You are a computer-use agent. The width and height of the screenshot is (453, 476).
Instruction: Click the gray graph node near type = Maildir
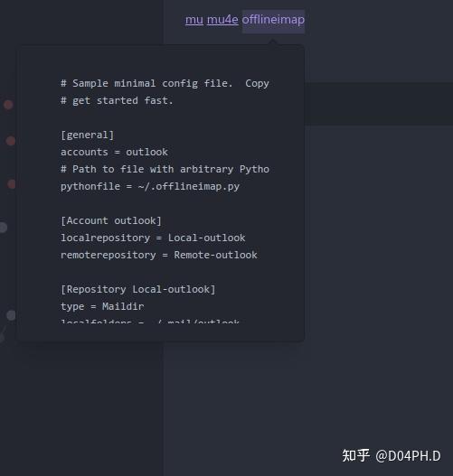point(11,315)
